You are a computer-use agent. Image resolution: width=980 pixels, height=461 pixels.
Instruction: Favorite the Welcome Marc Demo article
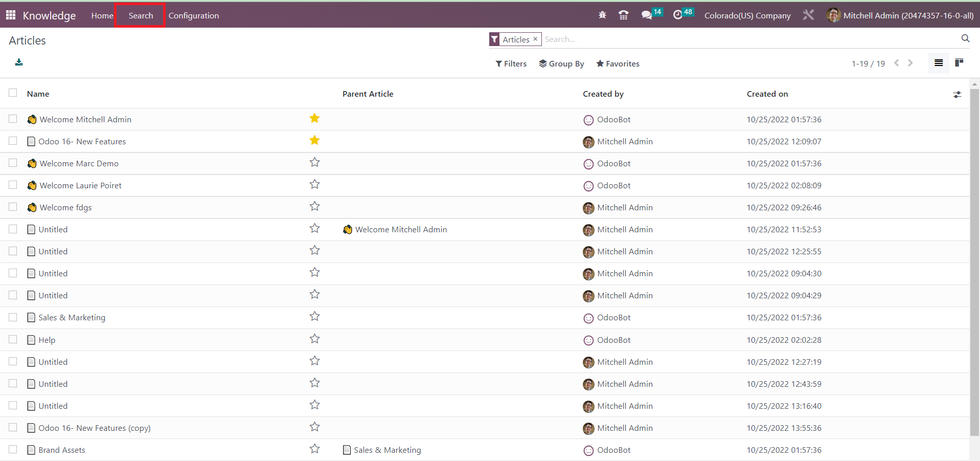[x=314, y=163]
